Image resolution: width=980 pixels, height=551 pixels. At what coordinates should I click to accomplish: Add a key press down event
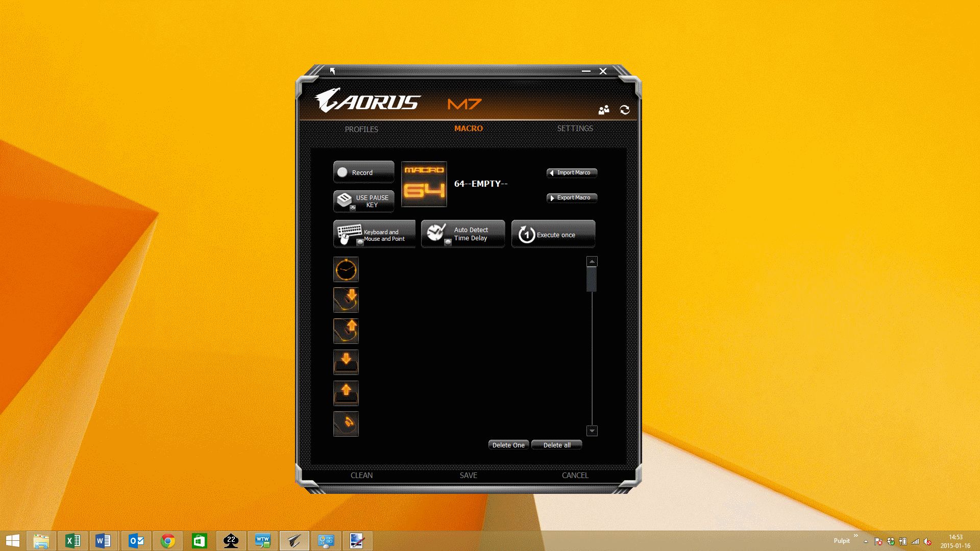pos(346,362)
